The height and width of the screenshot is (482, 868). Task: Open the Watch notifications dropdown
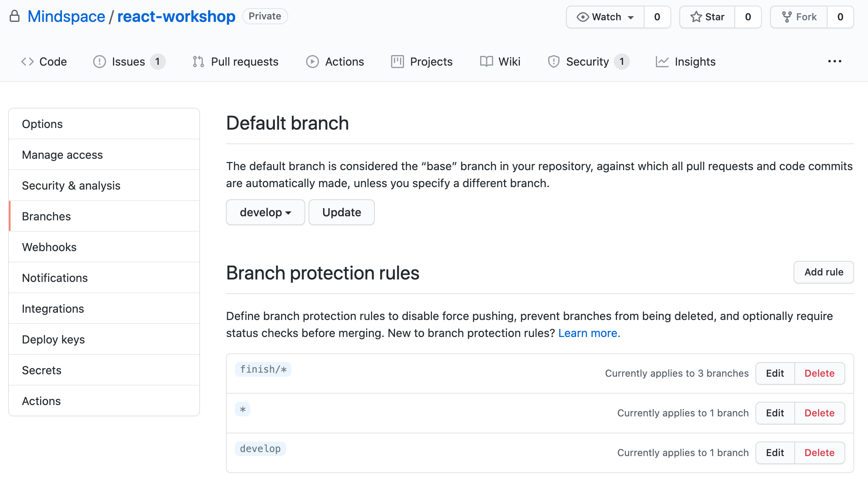(x=605, y=17)
